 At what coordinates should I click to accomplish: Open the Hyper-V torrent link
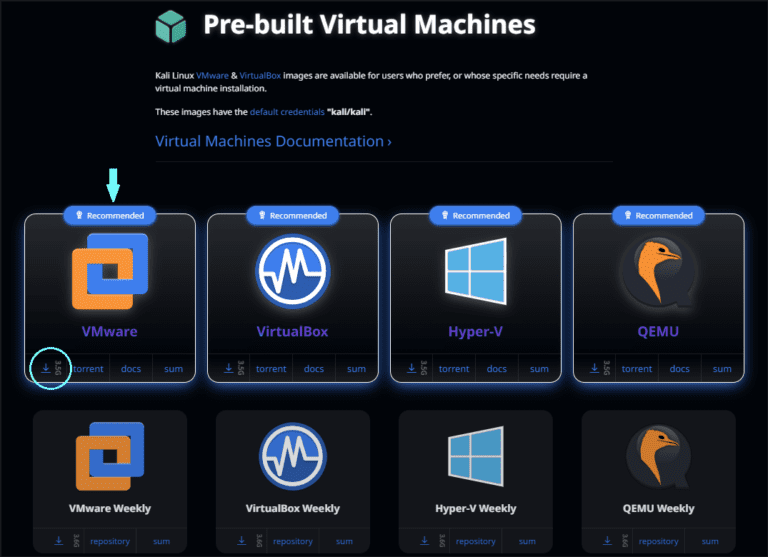click(x=454, y=369)
